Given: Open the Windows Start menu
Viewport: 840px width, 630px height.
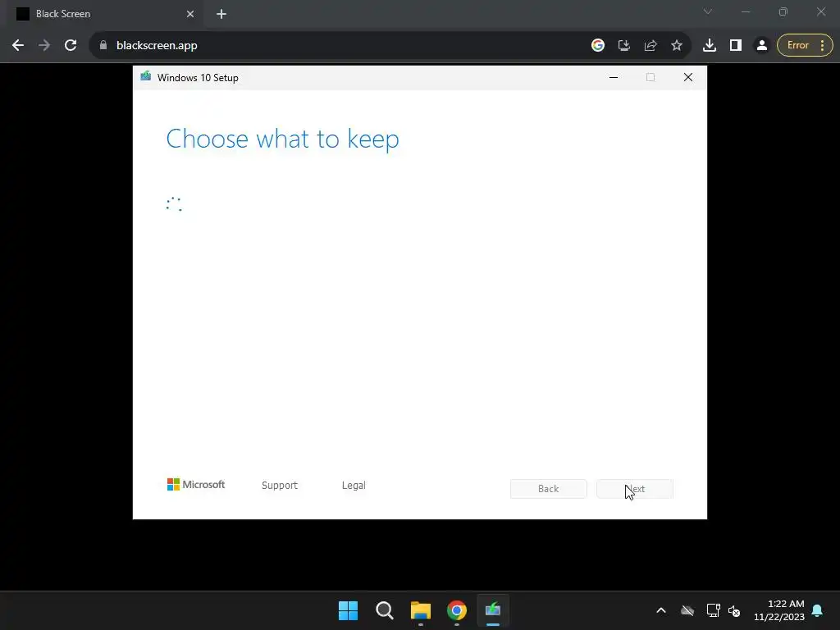Looking at the screenshot, I should click(348, 610).
